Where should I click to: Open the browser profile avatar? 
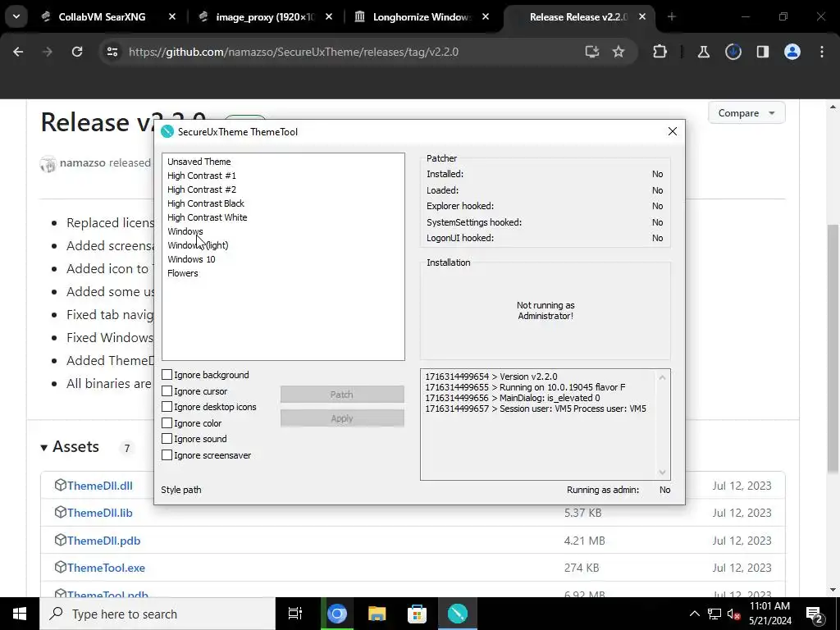click(792, 52)
